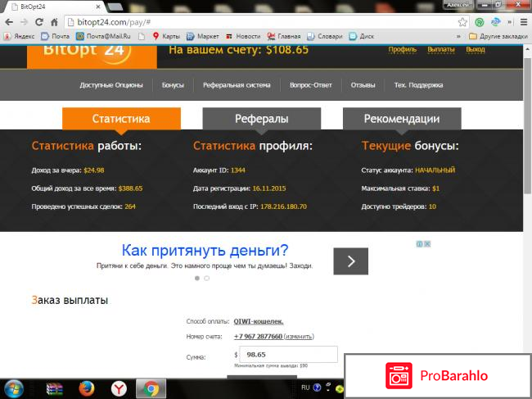Click the BitOpt 24 logo
This screenshot has width=532, height=399.
click(x=92, y=56)
